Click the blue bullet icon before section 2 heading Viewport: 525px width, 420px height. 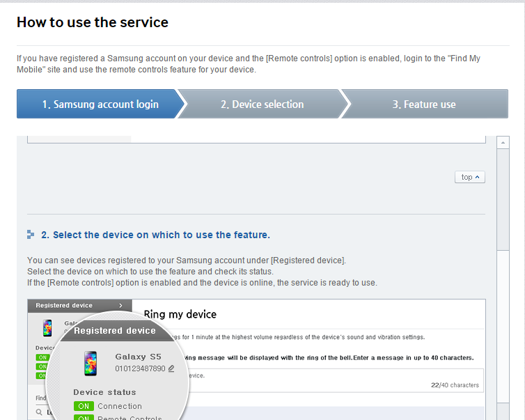pyautogui.click(x=31, y=235)
